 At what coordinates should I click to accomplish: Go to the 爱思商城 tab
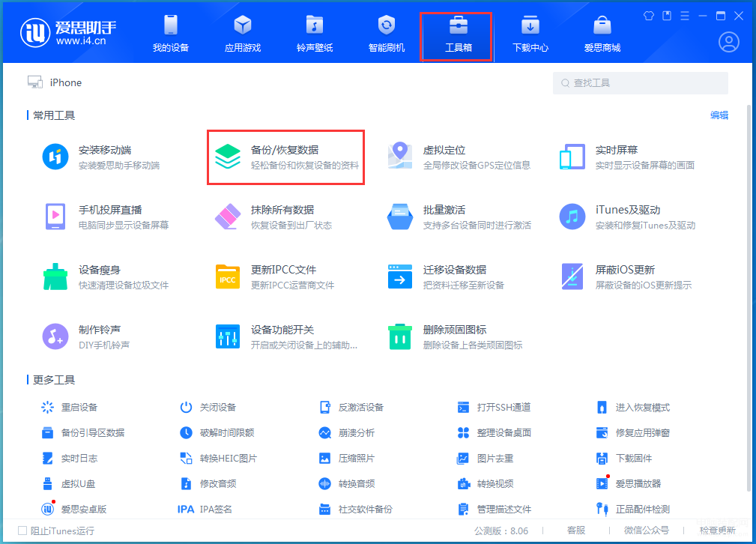[602, 33]
